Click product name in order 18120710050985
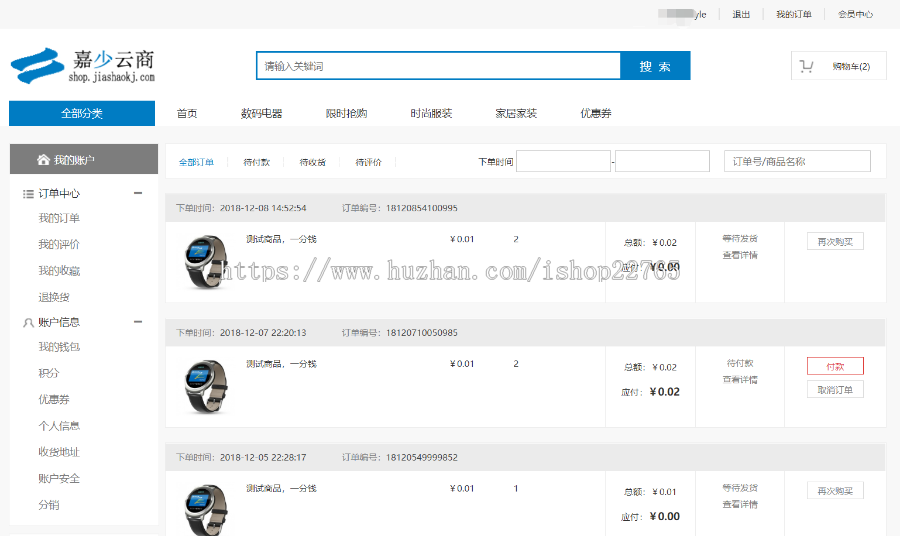900x536 pixels. tap(281, 364)
